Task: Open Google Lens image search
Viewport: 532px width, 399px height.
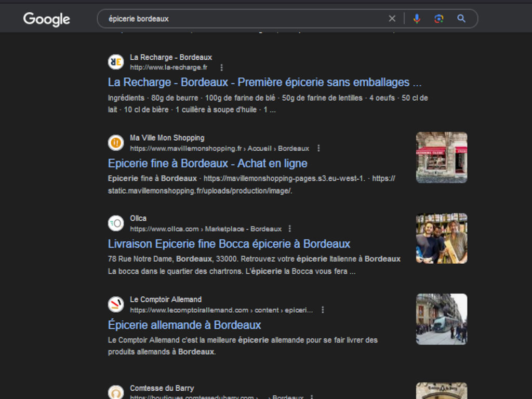Action: (438, 19)
